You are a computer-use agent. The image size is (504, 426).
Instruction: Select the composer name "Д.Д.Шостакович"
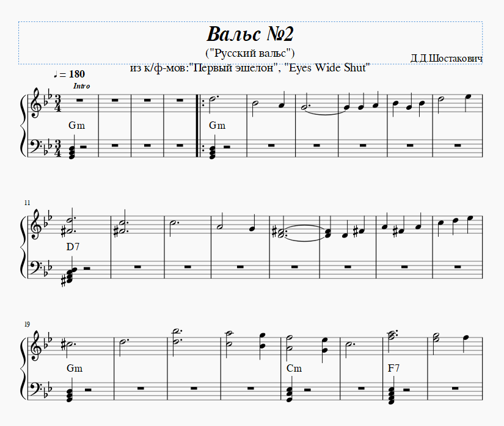(x=446, y=59)
